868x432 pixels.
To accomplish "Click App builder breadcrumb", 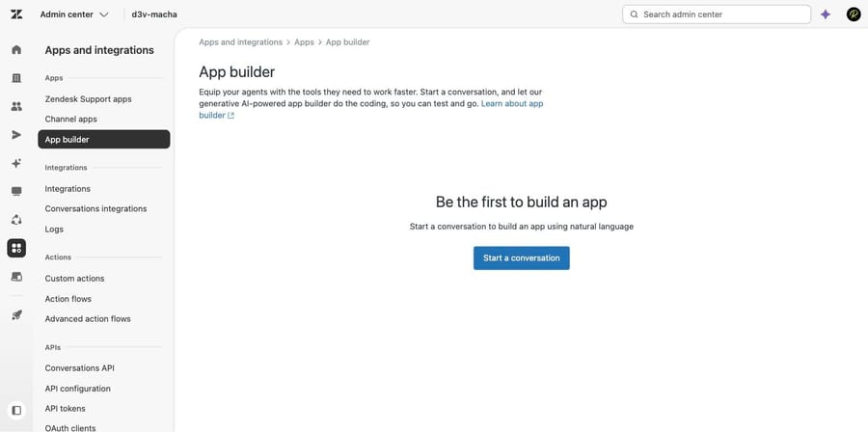I will pos(347,42).
